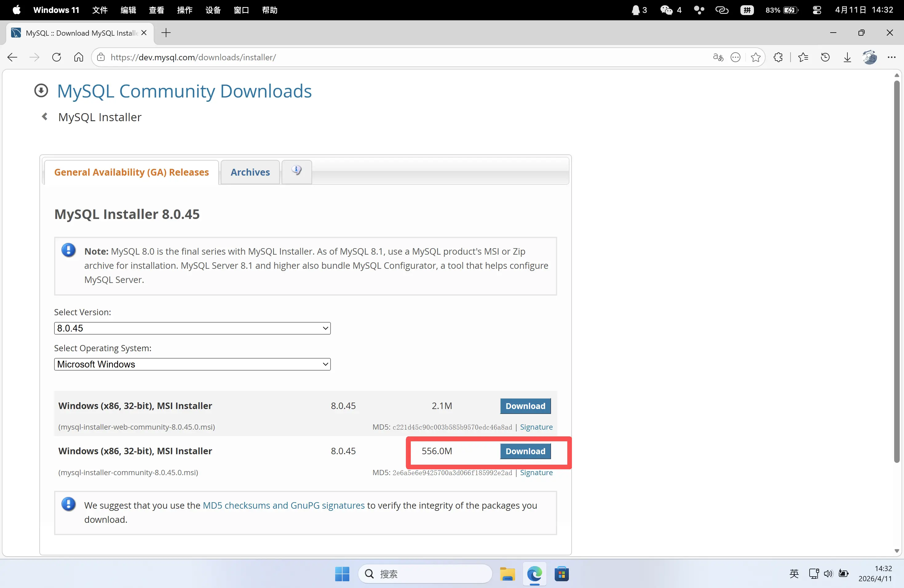904x588 pixels.
Task: Click back chevron beside MySQL Installer
Action: (x=45, y=117)
